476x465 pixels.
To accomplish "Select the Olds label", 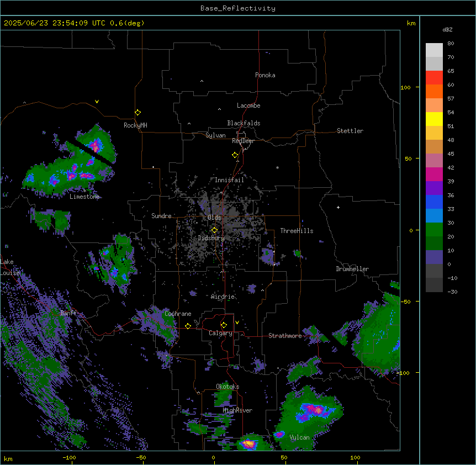I will tap(214, 218).
